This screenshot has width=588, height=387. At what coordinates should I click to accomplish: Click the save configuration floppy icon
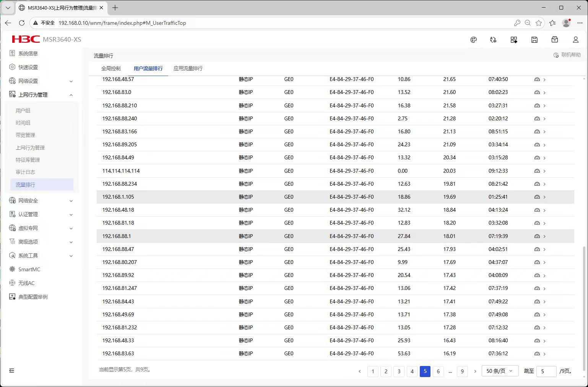click(x=534, y=40)
